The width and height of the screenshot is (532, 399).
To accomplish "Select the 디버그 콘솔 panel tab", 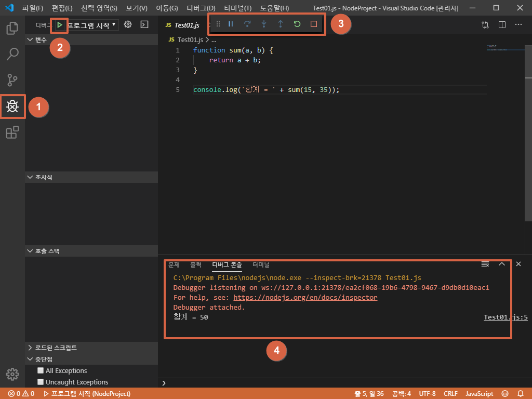I will click(x=227, y=264).
